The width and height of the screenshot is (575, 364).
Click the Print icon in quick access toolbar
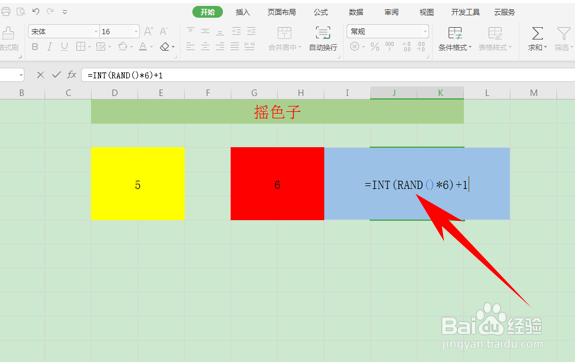6,12
